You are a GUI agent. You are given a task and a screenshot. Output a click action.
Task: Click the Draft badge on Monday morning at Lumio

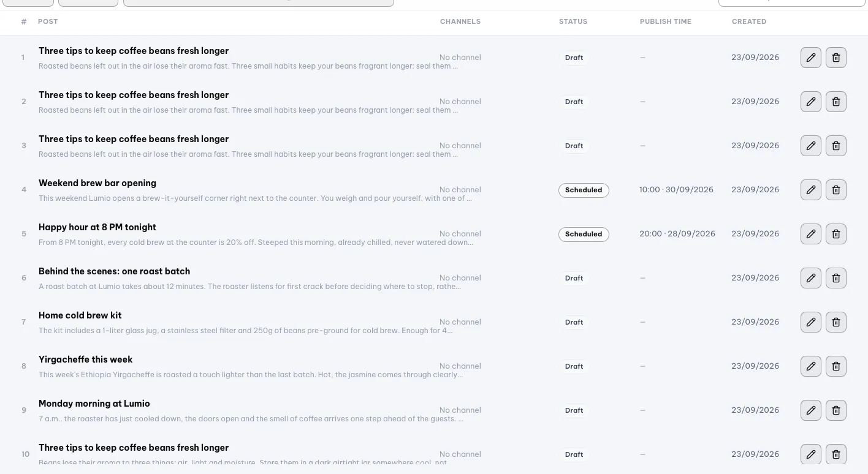574,410
